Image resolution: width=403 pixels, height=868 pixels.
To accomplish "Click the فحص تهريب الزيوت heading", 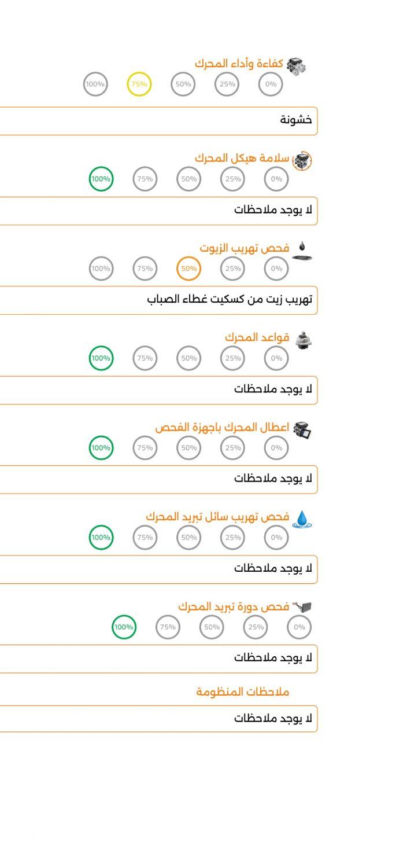I will coord(245,248).
